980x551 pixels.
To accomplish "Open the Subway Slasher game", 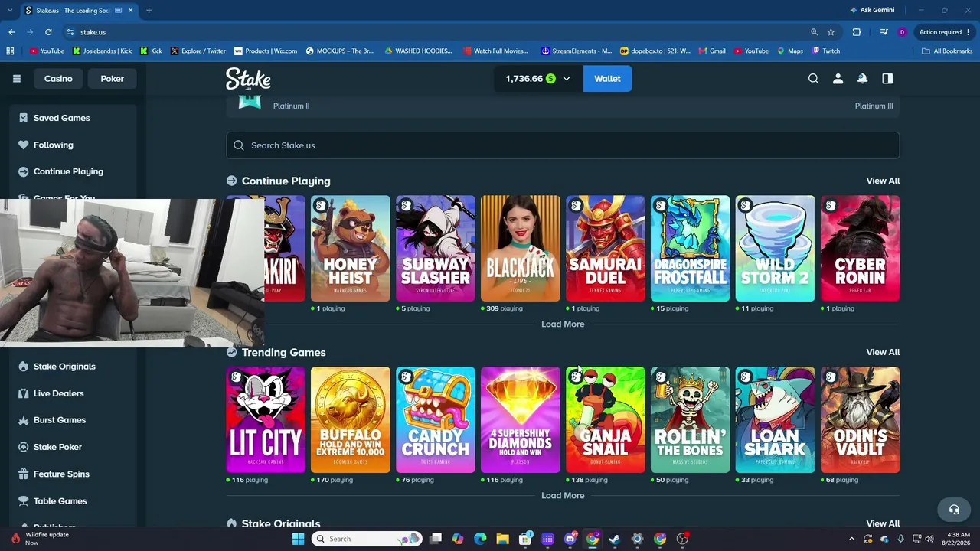I will [x=435, y=248].
